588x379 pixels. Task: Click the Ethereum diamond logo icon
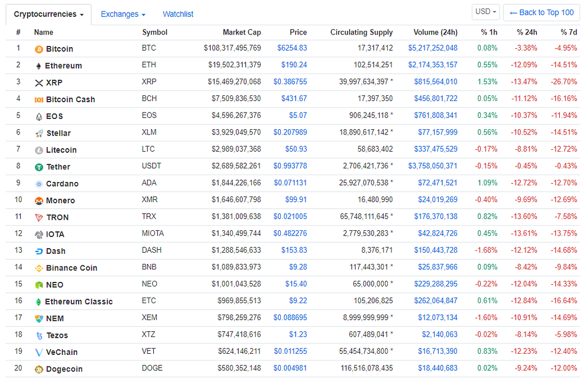[38, 66]
